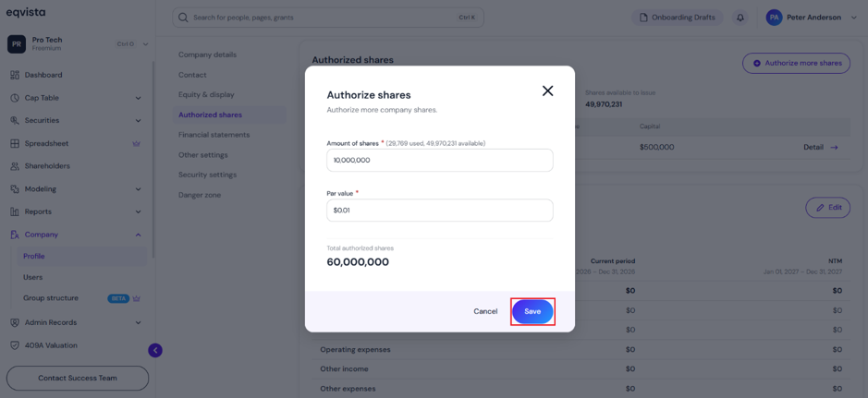Click Authorize more shares button
Screen dimensions: 868x398
coord(796,64)
